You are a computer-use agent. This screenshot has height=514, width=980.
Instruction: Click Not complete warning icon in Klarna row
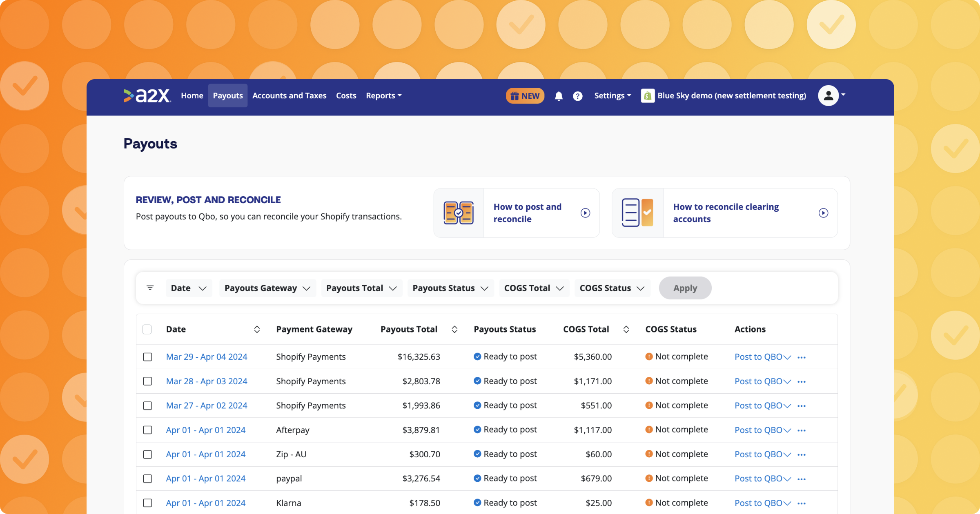click(649, 503)
